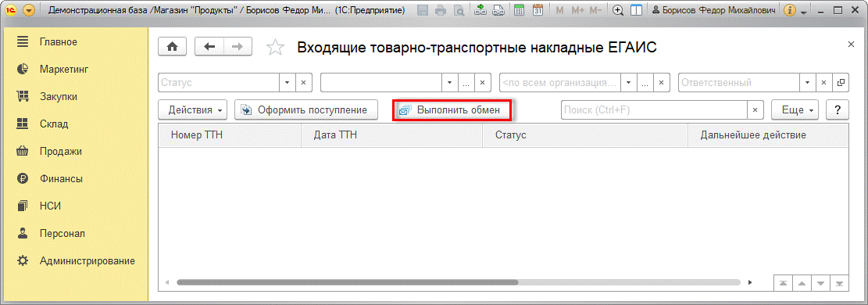Viewport: 868px width, 305px height.
Task: Sort by Дальнейшее действие column header
Action: [x=768, y=135]
